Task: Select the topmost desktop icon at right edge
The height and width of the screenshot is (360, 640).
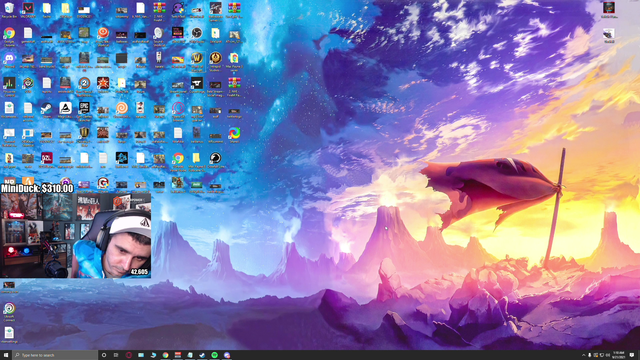Action: pos(609,10)
